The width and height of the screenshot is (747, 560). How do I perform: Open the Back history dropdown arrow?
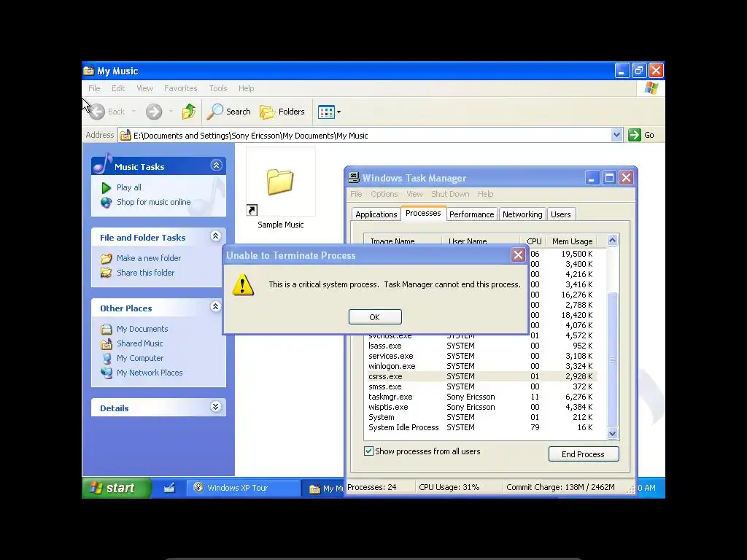(x=134, y=112)
